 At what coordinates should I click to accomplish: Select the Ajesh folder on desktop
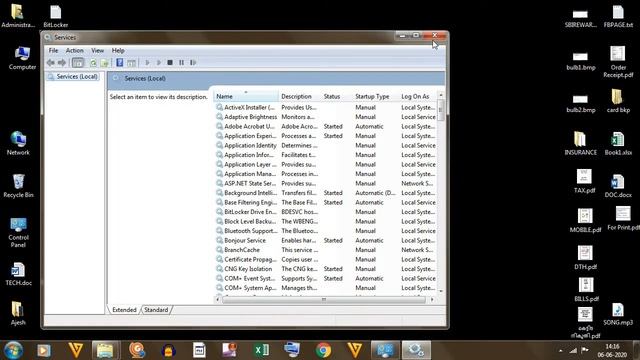(x=18, y=313)
